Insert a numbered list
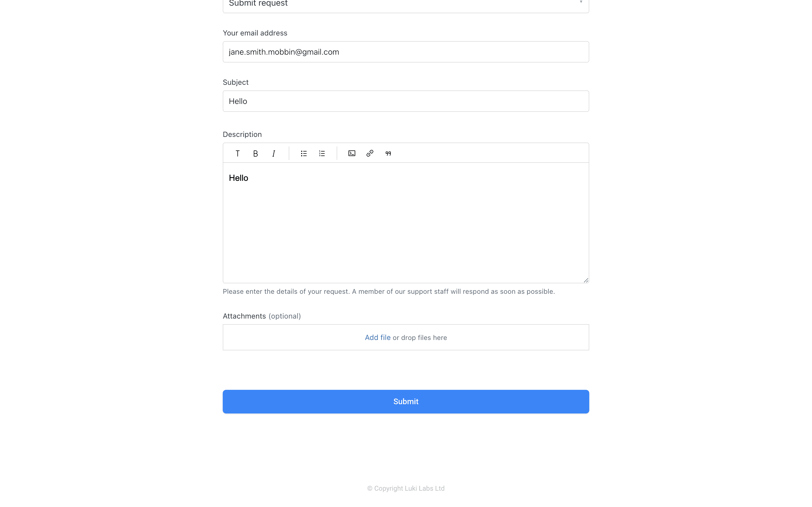This screenshot has width=812, height=507. [322, 153]
